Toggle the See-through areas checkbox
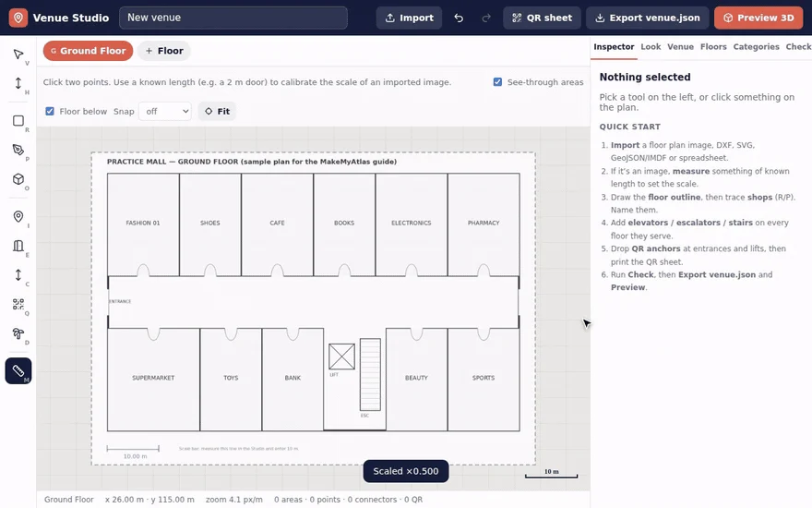Screen dimensions: 812x508 497,82
